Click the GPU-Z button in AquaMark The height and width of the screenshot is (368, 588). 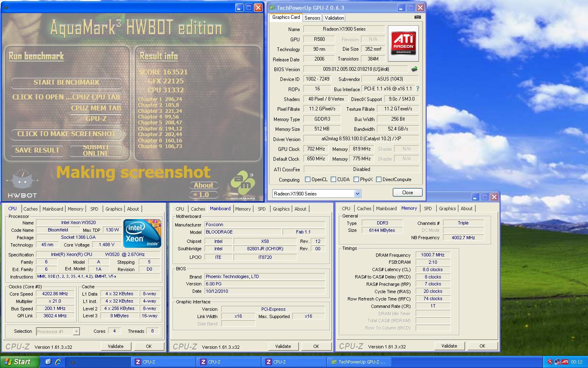[96, 119]
